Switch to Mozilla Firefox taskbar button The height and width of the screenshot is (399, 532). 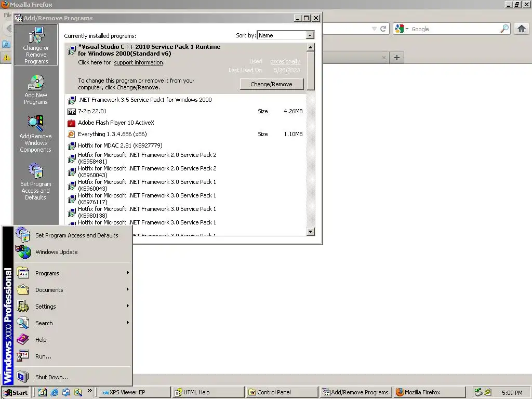point(430,393)
